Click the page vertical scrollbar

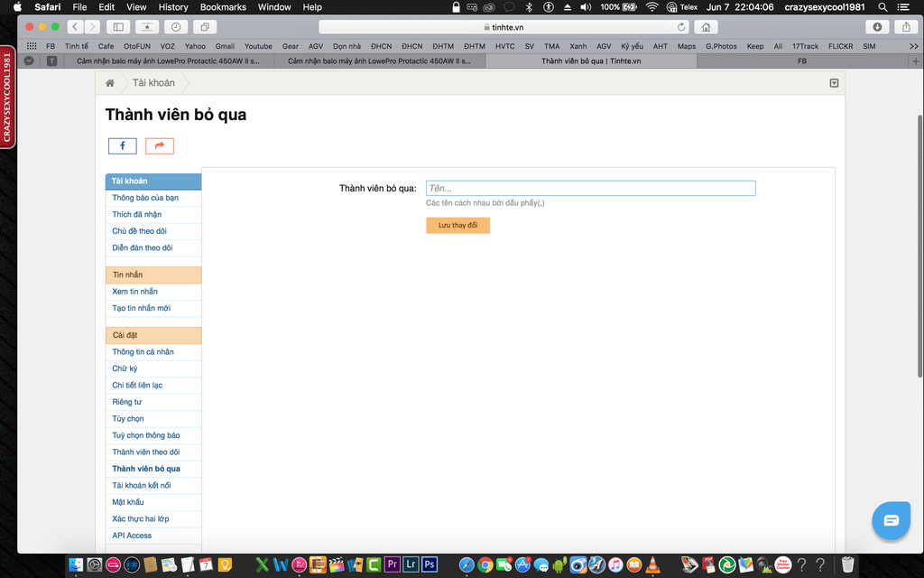tap(919, 246)
